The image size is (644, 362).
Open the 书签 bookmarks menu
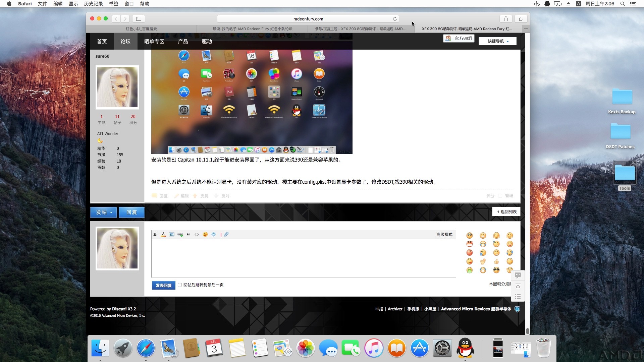114,4
